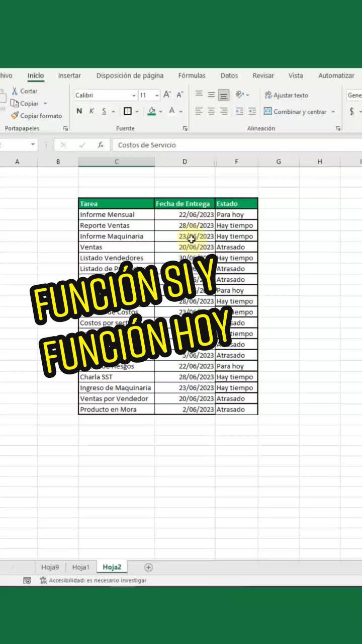Expand the Combinar y centrar dropdown arrow
The image size is (362, 644).
(333, 112)
